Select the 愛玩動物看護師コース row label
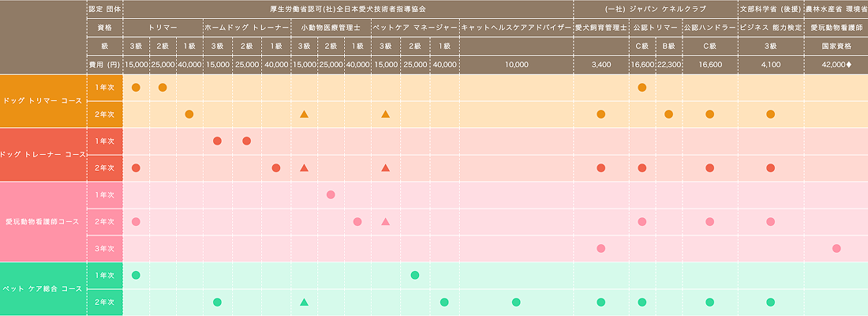The height and width of the screenshot is (316, 868). coord(43,222)
